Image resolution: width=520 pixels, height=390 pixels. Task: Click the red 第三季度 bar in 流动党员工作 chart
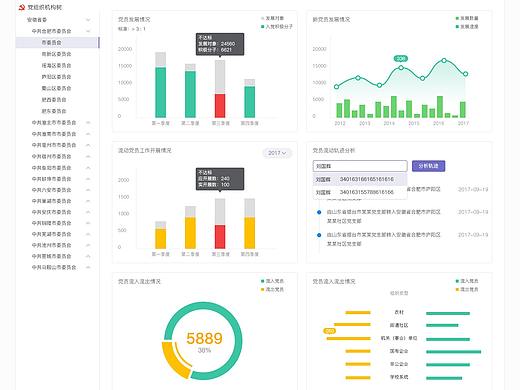pos(220,237)
